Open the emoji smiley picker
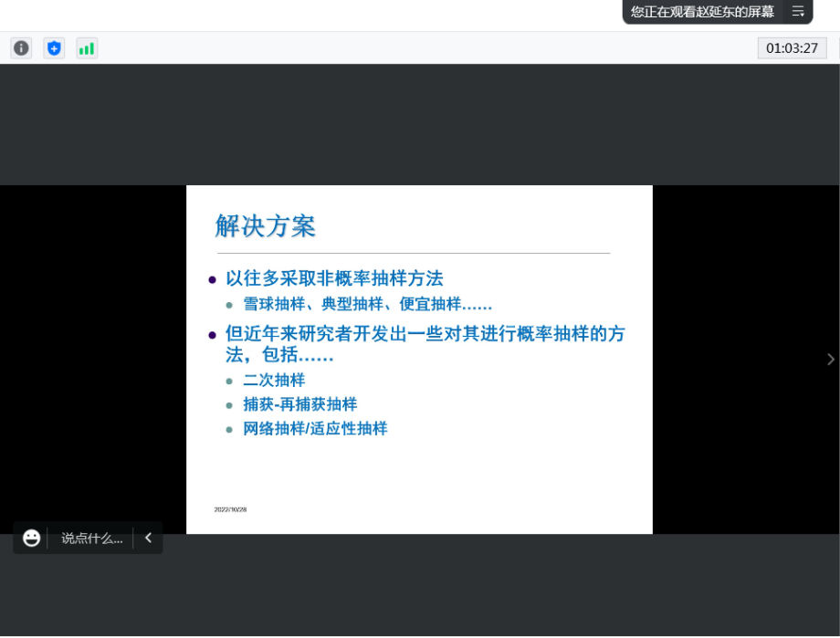This screenshot has width=840, height=638. point(32,538)
